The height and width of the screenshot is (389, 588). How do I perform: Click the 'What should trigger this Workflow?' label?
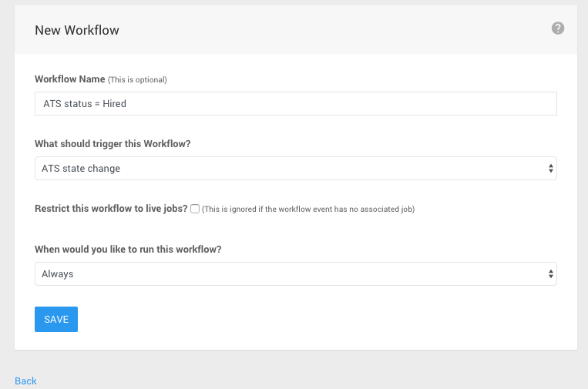tap(113, 144)
